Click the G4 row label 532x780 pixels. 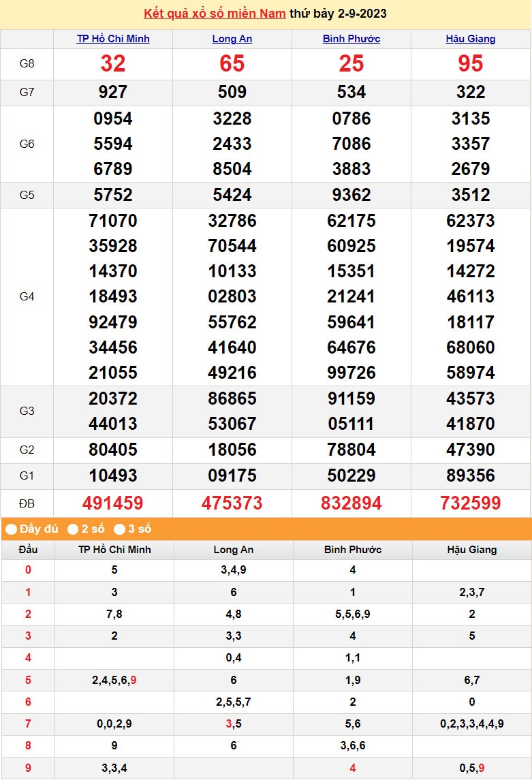point(27,296)
